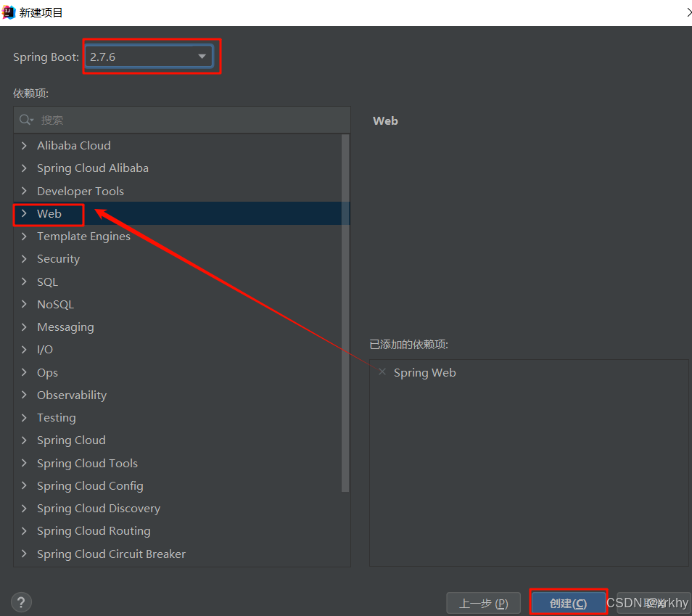The width and height of the screenshot is (692, 616).
Task: Expand the Template Engines chevron
Action: (x=24, y=237)
